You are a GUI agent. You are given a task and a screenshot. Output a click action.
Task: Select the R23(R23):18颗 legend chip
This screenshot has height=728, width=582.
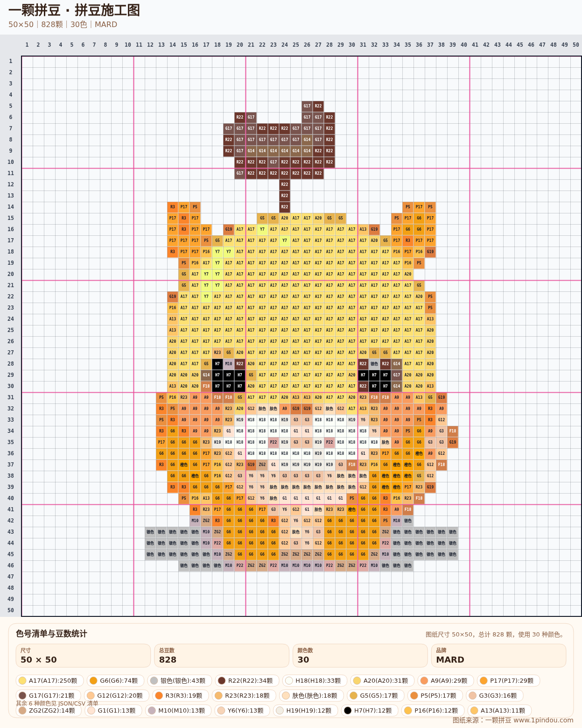[244, 695]
